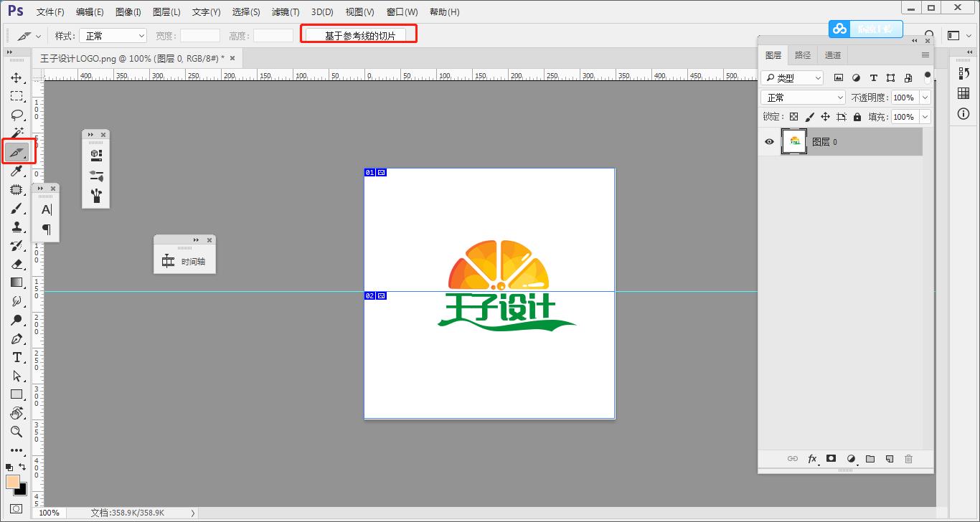Viewport: 980px width, 522px height.
Task: Select the Rectangle shape tool
Action: [17, 394]
